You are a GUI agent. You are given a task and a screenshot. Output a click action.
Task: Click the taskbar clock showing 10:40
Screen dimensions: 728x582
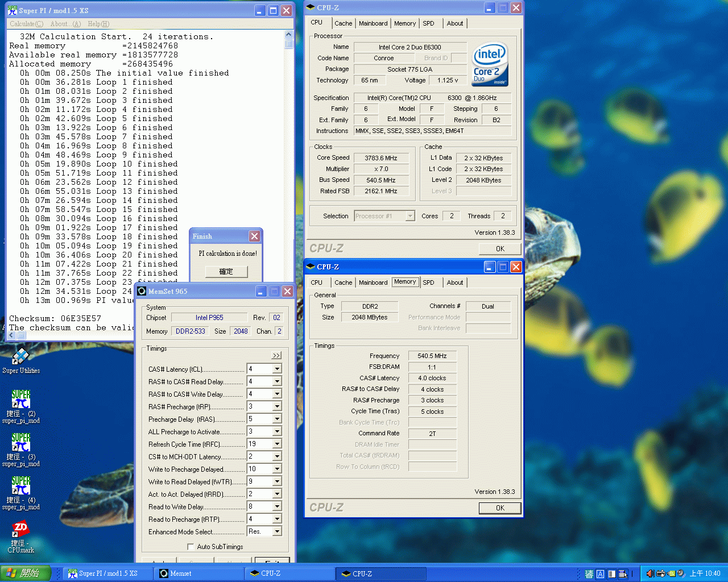[705, 573]
